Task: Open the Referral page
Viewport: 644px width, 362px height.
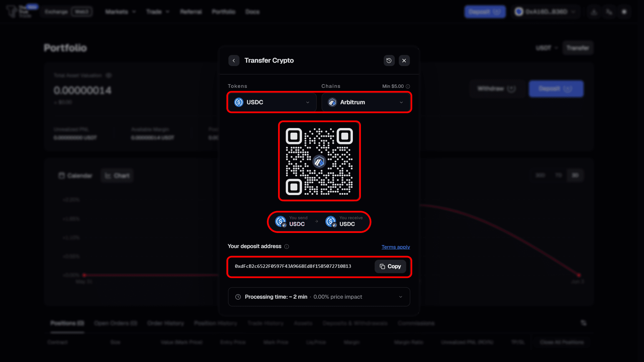Action: 191,12
